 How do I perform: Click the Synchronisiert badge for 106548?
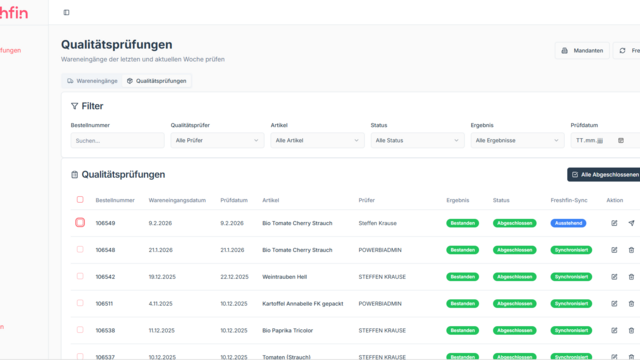coord(571,250)
